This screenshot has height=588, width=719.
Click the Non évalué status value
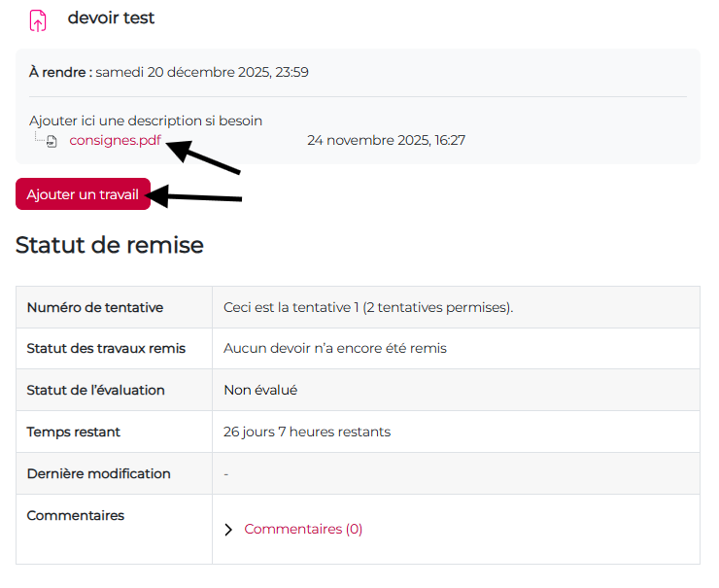click(260, 390)
